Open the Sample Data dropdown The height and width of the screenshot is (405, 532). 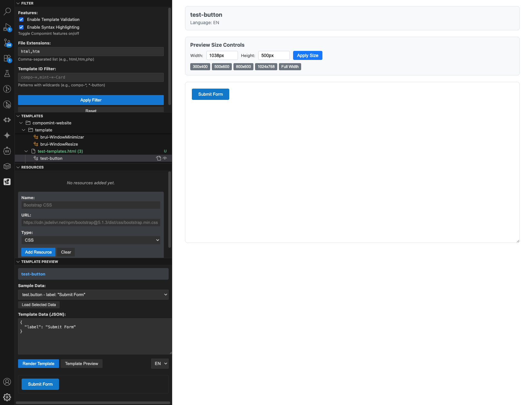[93, 294]
